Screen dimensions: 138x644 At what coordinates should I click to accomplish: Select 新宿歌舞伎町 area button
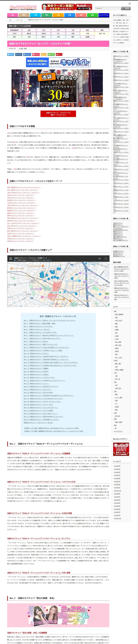14,30
